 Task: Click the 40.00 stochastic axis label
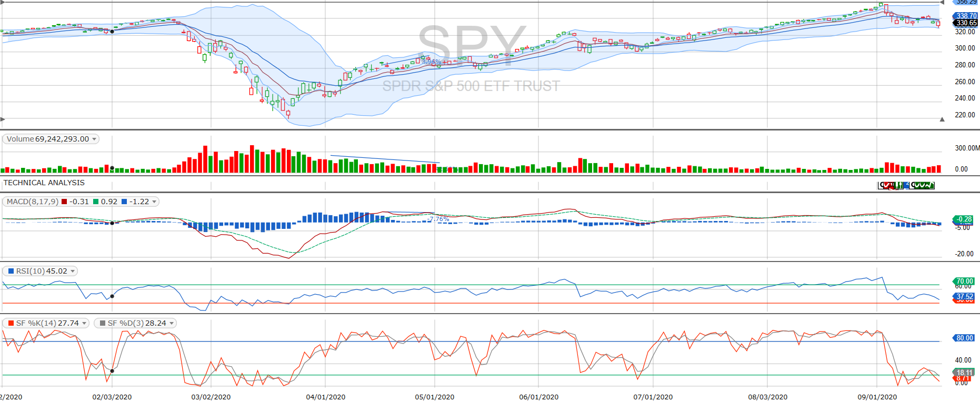point(963,360)
